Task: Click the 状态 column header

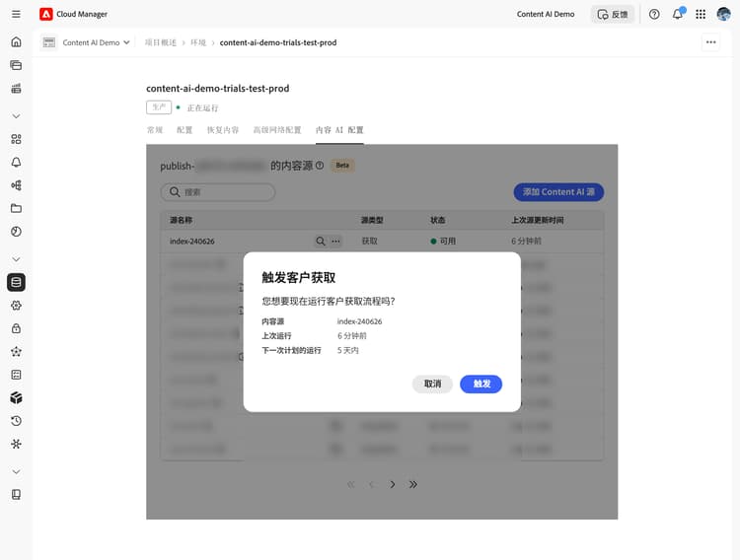Action: pyautogui.click(x=437, y=220)
